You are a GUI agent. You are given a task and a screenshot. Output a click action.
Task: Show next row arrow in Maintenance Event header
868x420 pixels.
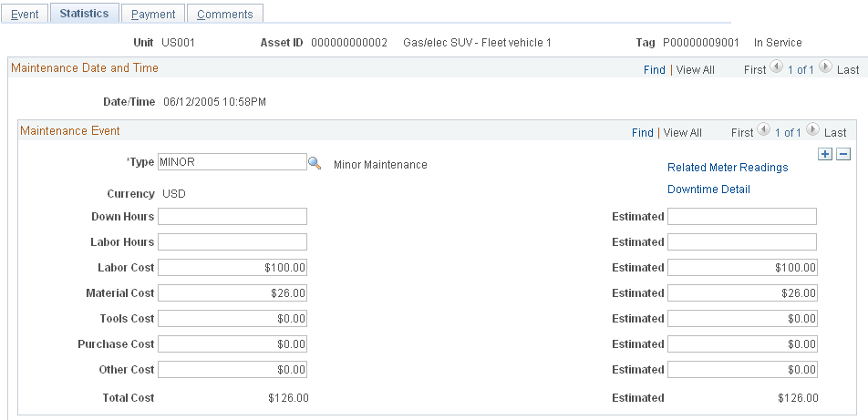pos(812,129)
